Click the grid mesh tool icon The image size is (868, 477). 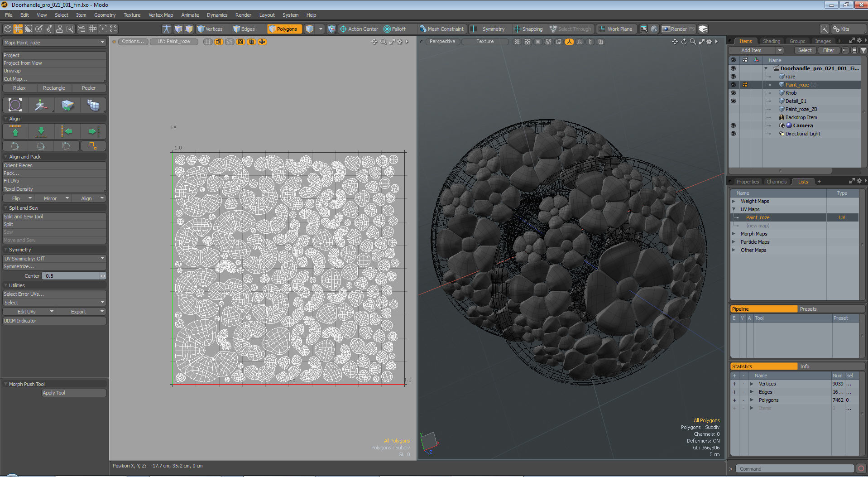click(x=93, y=105)
